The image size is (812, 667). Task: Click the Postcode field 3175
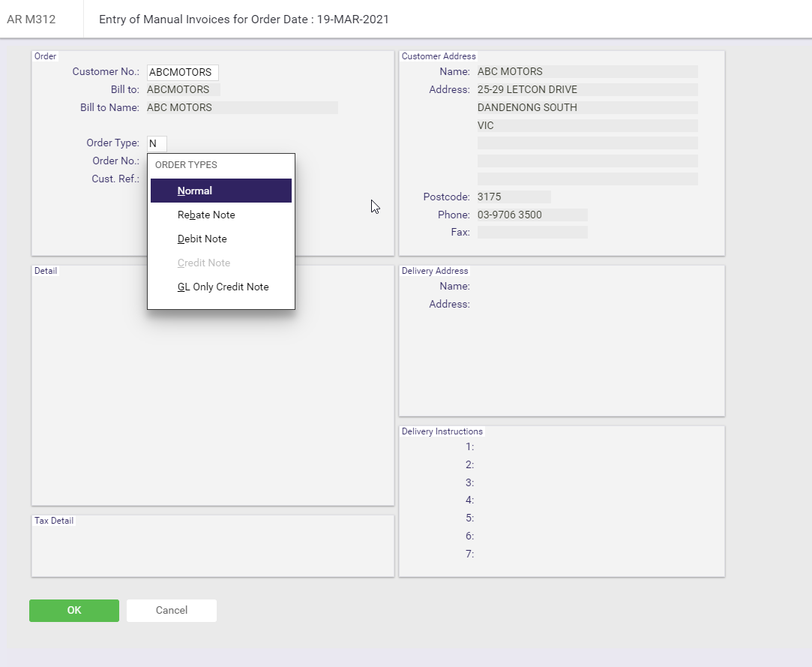pos(514,197)
